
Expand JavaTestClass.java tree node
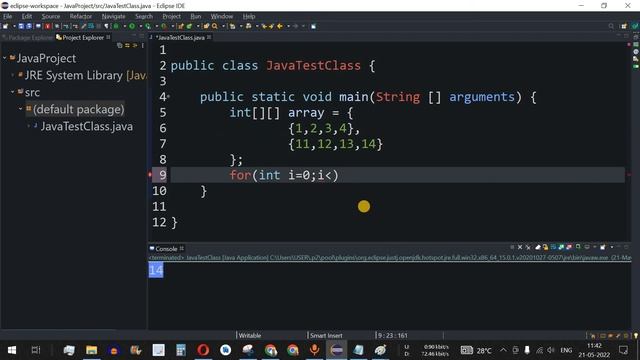click(29, 126)
